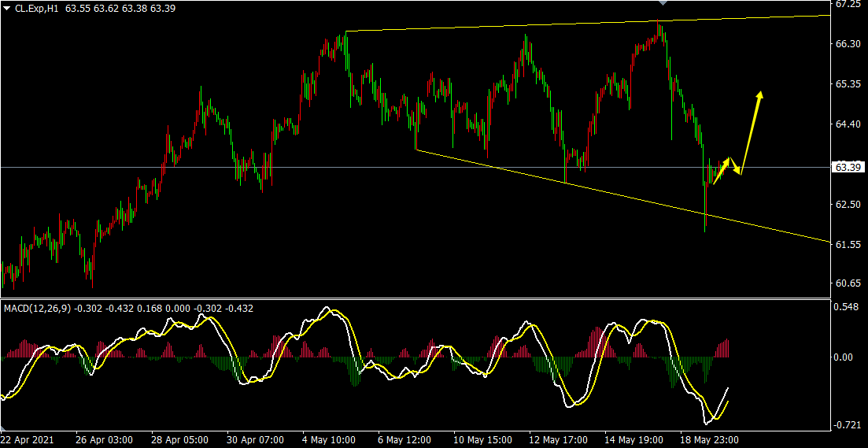The image size is (868, 448).
Task: Click the 62.50 price axis label
Action: pos(847,205)
